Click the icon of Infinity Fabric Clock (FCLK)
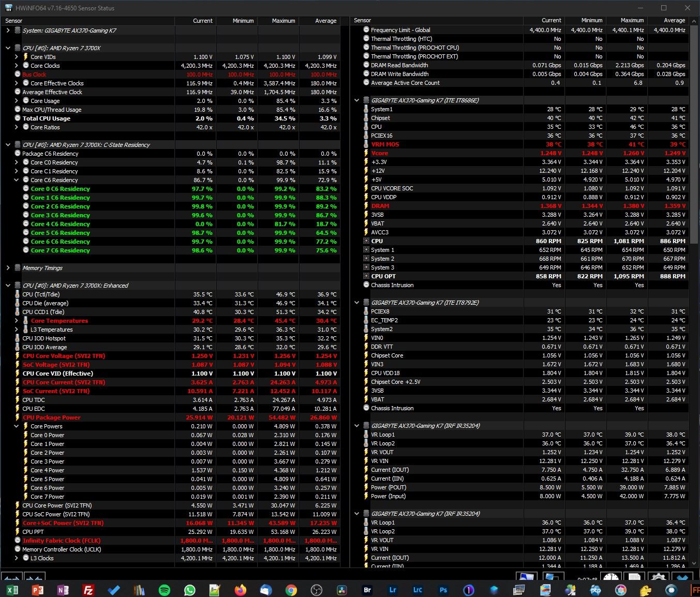Viewport: 700px width, 597px height. [18, 541]
